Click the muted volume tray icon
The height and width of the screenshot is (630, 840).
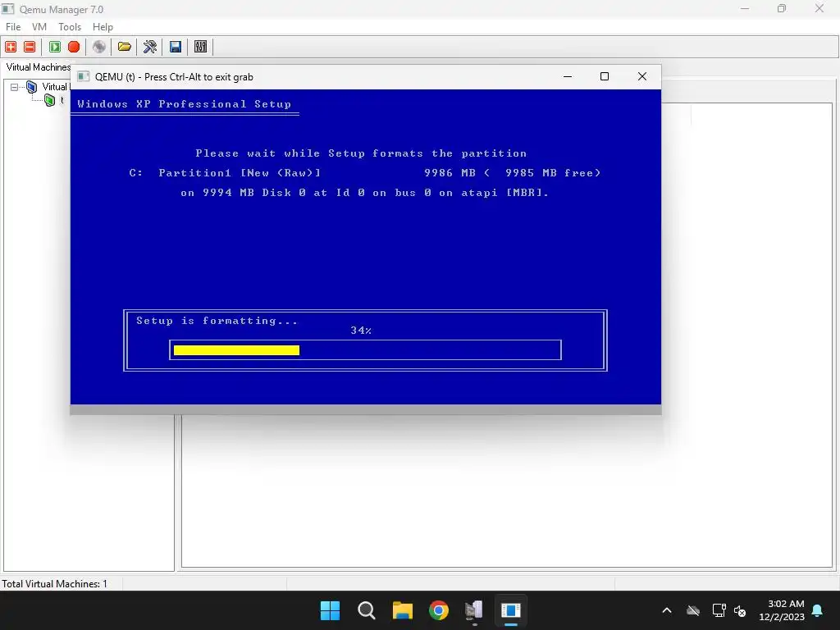click(x=740, y=610)
